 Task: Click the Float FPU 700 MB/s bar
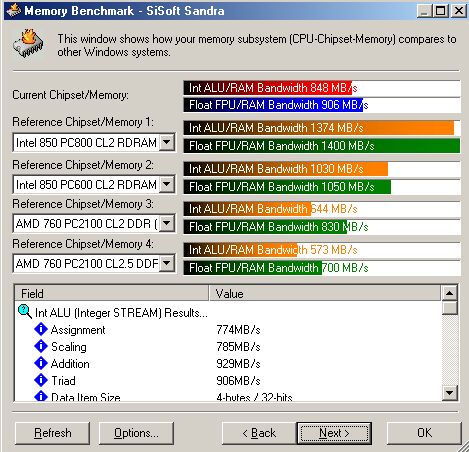click(x=253, y=268)
